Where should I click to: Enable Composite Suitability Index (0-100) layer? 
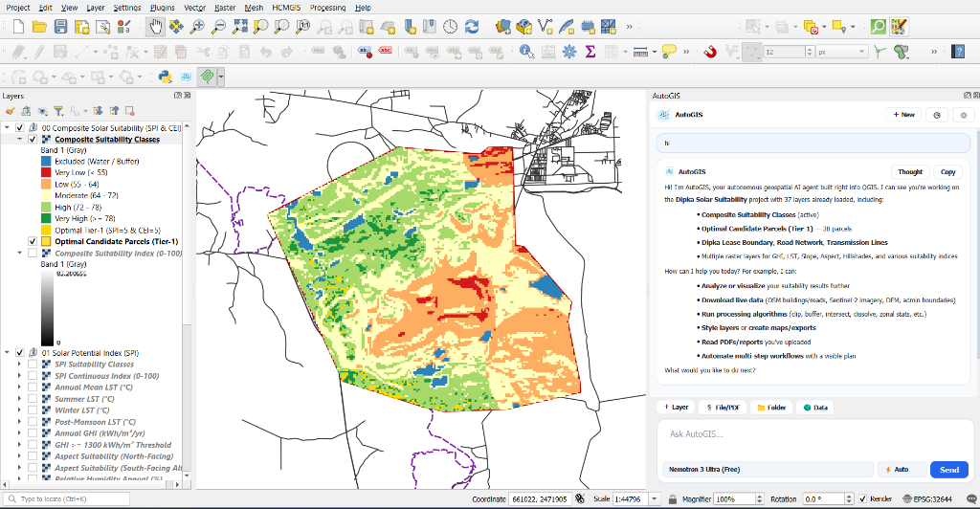pyautogui.click(x=33, y=253)
